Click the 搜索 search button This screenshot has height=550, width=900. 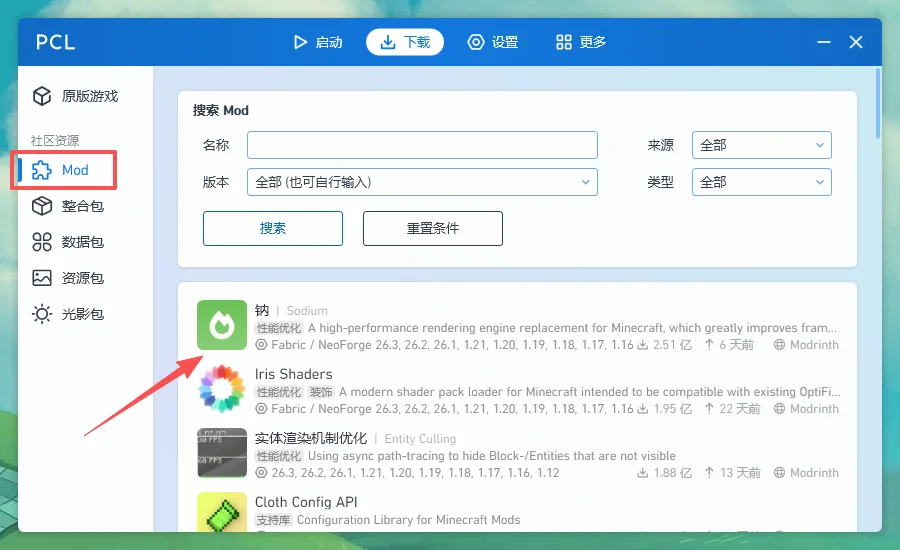tap(273, 228)
